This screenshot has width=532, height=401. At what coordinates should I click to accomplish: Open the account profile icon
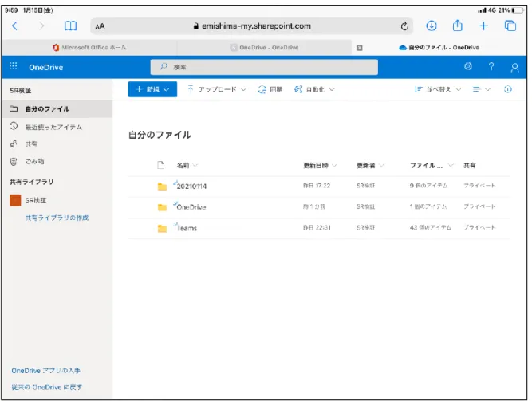[x=514, y=67]
